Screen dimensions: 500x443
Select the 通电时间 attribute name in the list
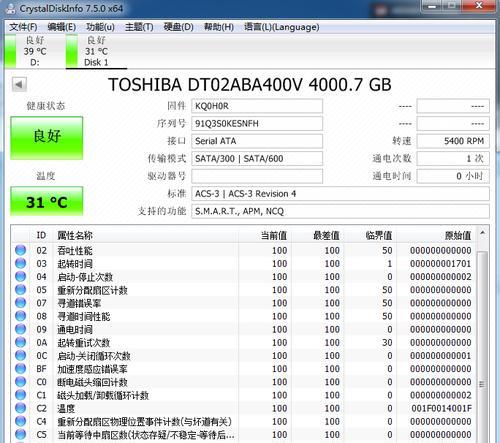click(x=75, y=329)
